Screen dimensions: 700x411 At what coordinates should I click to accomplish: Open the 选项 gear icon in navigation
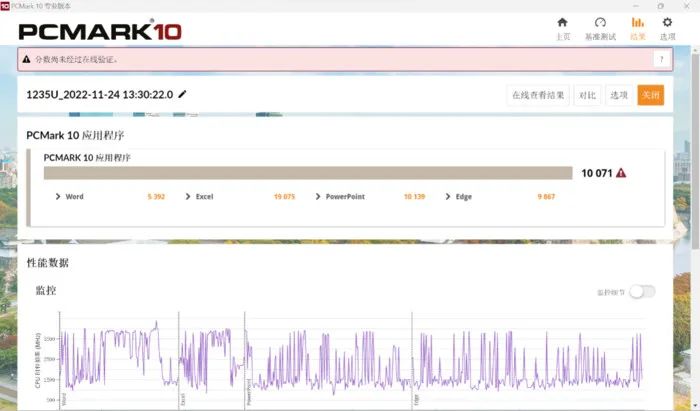point(668,23)
